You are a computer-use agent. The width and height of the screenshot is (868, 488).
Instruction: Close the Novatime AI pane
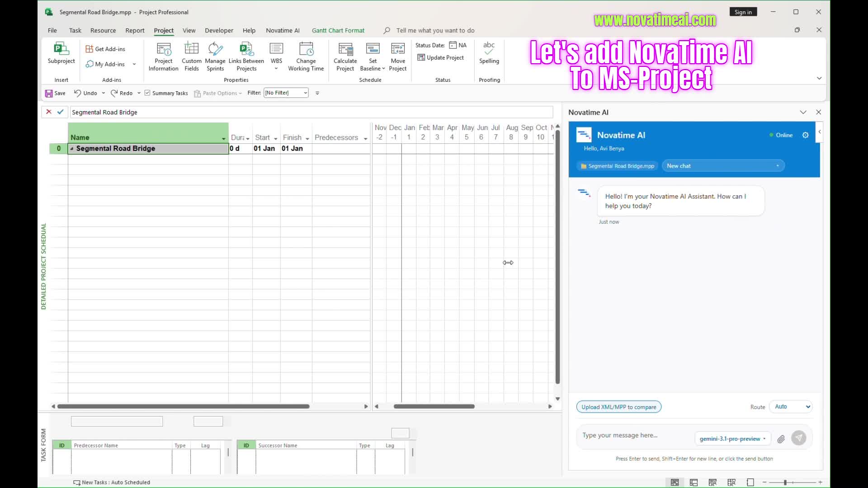click(818, 113)
